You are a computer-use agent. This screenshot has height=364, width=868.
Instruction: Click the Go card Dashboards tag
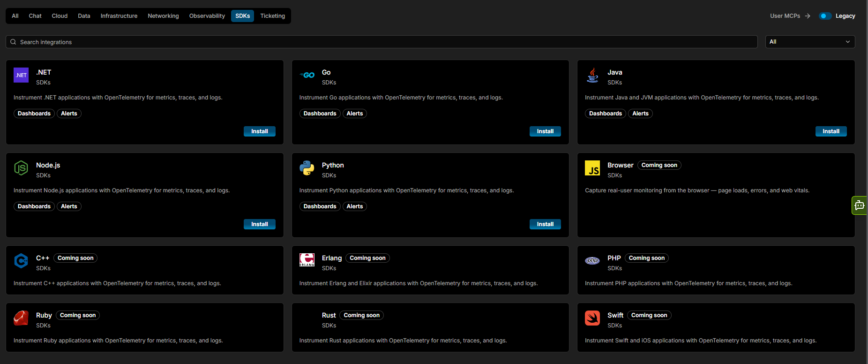[x=320, y=114]
